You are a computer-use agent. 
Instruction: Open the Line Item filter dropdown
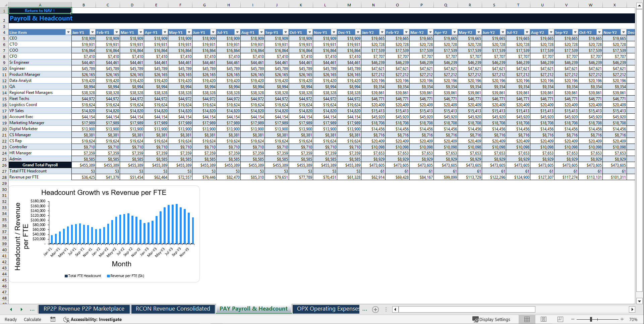[68, 32]
